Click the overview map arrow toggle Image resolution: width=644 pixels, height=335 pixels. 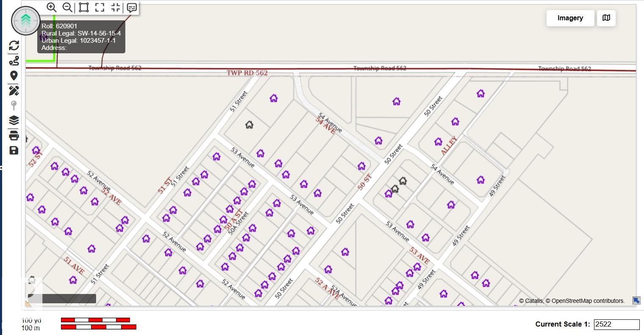636,301
